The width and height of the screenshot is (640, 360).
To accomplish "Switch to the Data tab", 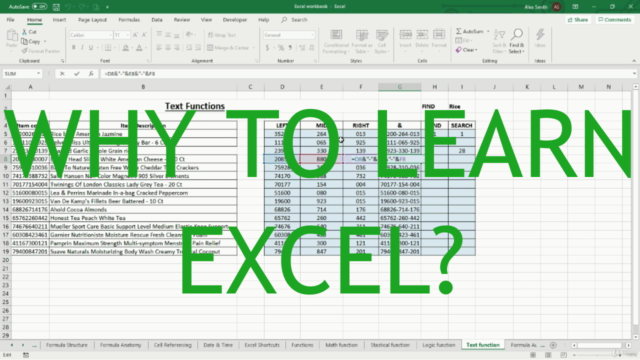I will [157, 20].
